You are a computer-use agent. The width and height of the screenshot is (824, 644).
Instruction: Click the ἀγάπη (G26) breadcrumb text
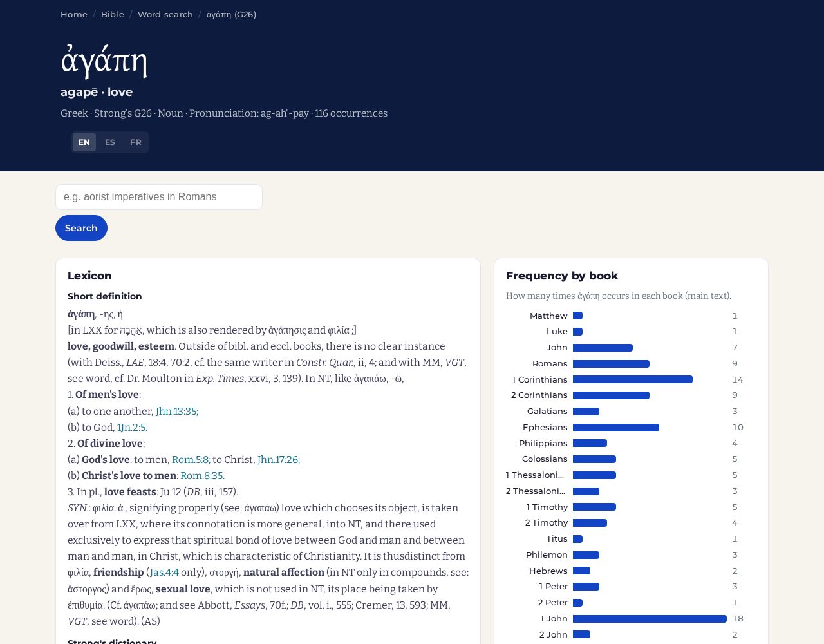(231, 14)
